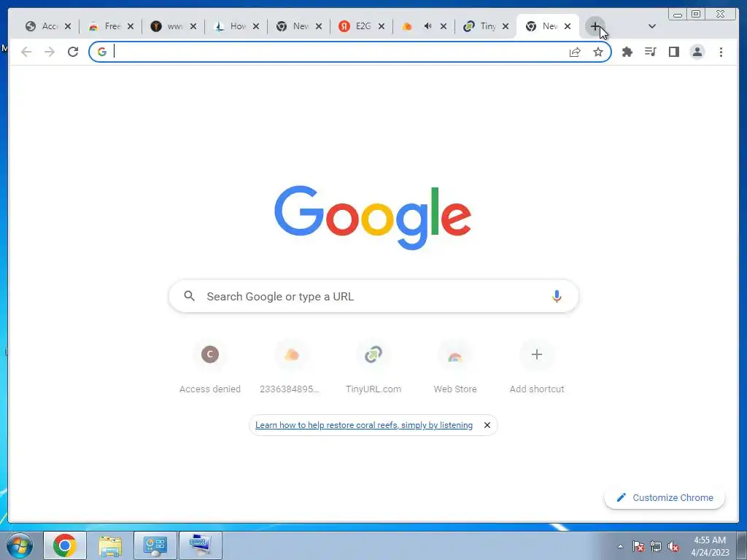The height and width of the screenshot is (560, 747).
Task: Open the TinyURL.com shortcut
Action: click(373, 367)
